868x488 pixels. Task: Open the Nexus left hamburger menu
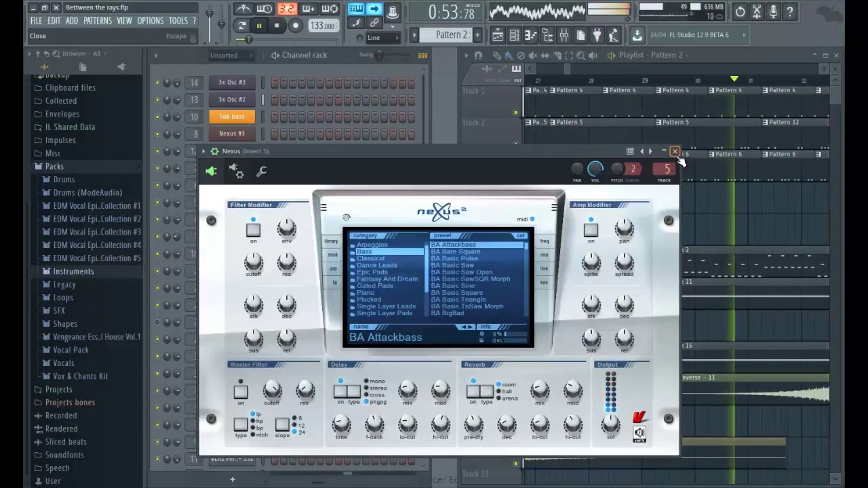coord(323,208)
